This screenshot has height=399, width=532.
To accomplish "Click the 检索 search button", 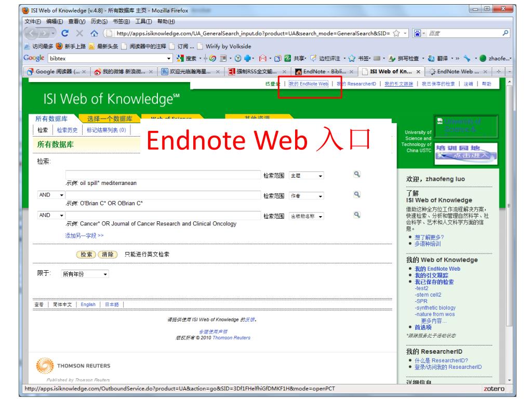I will [86, 254].
